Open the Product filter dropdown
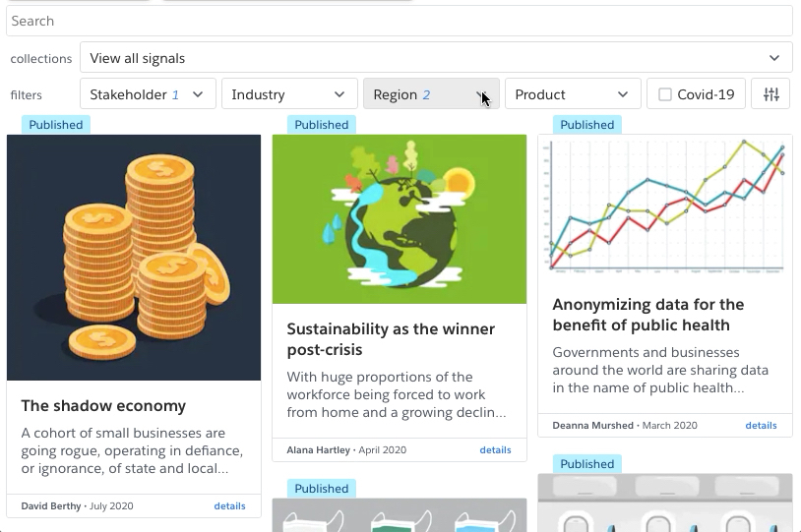801x532 pixels. click(572, 94)
